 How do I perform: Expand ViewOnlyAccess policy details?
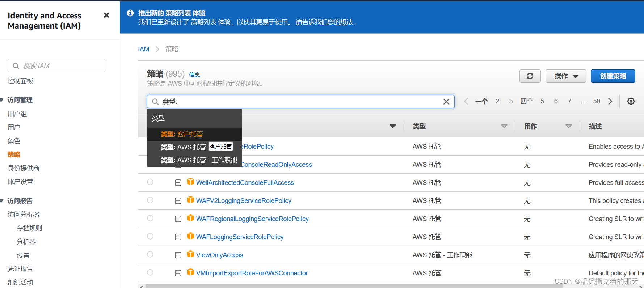178,255
